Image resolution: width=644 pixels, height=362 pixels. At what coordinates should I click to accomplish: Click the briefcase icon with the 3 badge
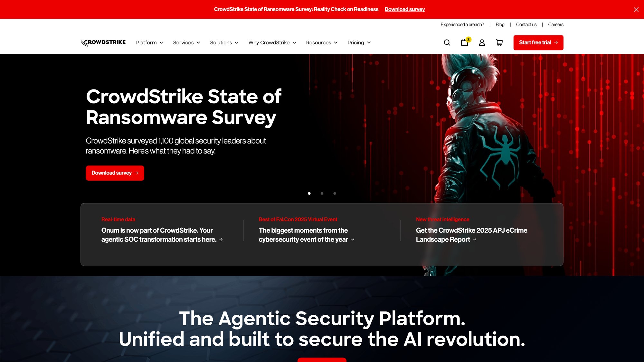point(465,42)
